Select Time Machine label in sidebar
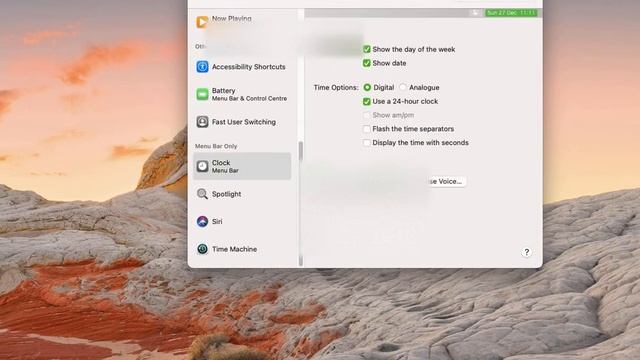Screen dimensions: 640x360 click(234, 249)
